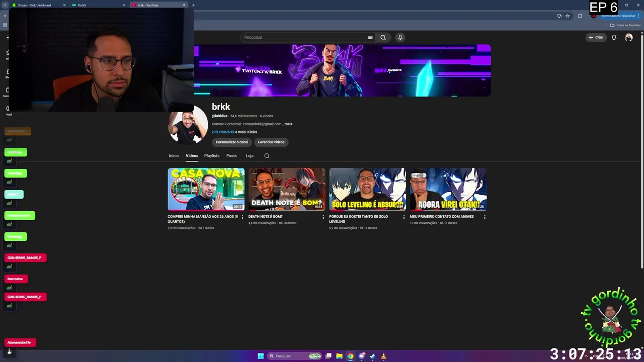
Task: Open a new browser tab
Action: tap(193, 5)
